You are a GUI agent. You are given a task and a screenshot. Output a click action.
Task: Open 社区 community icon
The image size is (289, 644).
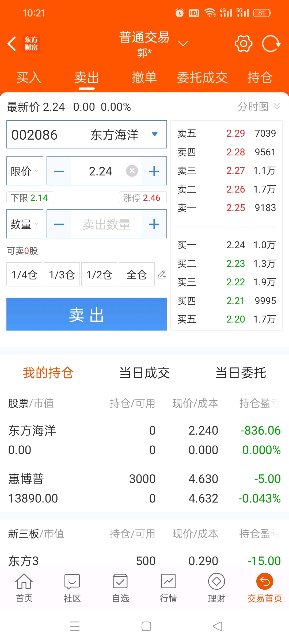(x=72, y=588)
